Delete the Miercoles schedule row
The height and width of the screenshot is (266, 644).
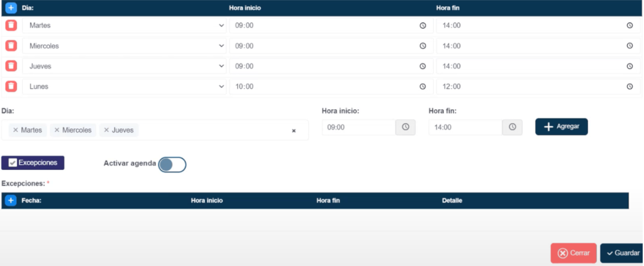11,46
